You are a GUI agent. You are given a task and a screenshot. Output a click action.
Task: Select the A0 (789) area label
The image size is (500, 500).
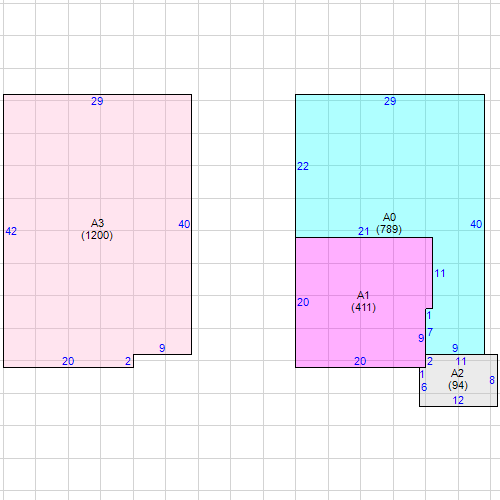pyautogui.click(x=389, y=223)
